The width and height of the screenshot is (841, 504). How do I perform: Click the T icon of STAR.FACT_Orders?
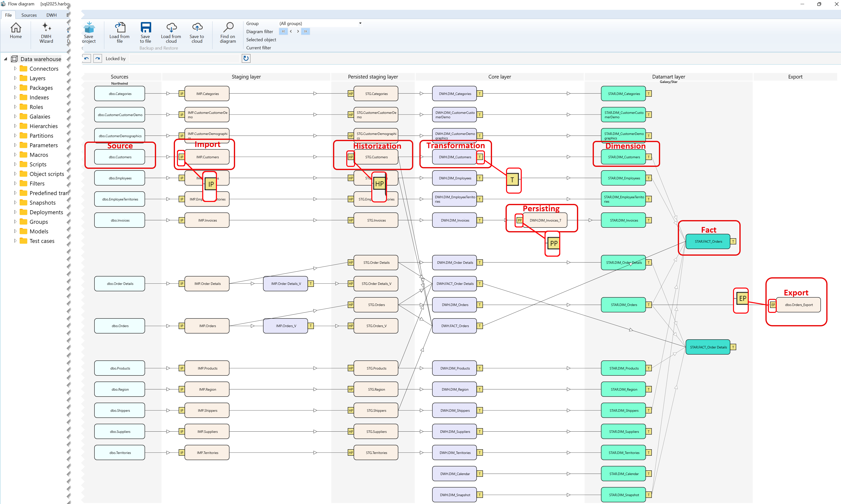[733, 241]
